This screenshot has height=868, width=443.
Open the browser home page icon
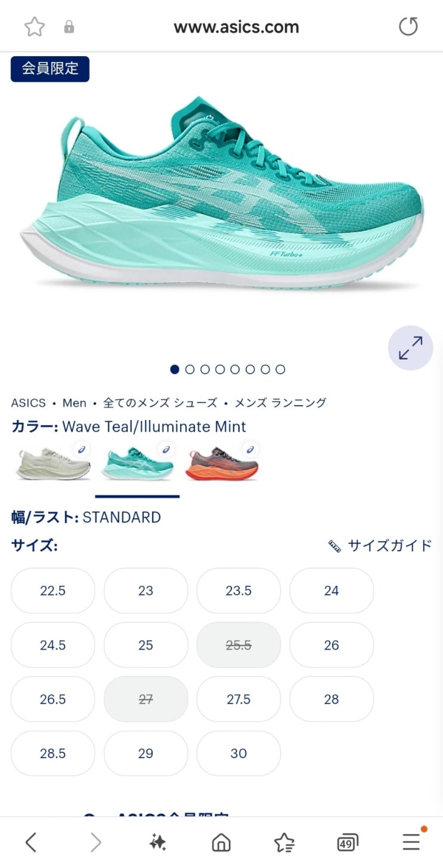click(221, 842)
